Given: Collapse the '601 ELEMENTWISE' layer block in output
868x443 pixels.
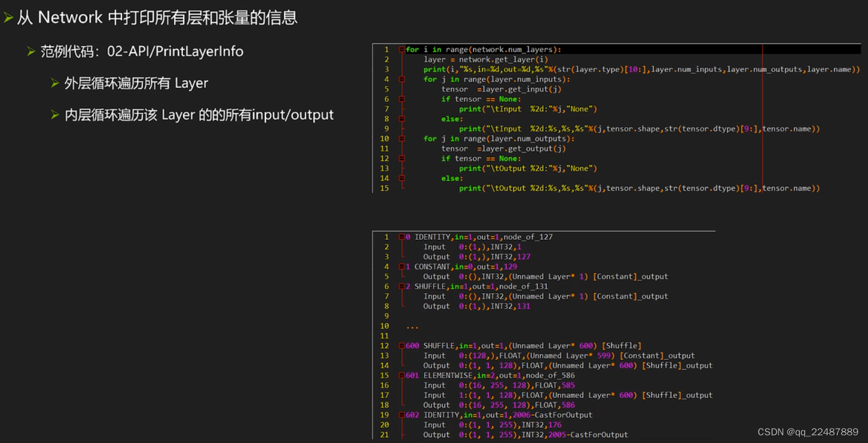Looking at the screenshot, I should point(402,375).
